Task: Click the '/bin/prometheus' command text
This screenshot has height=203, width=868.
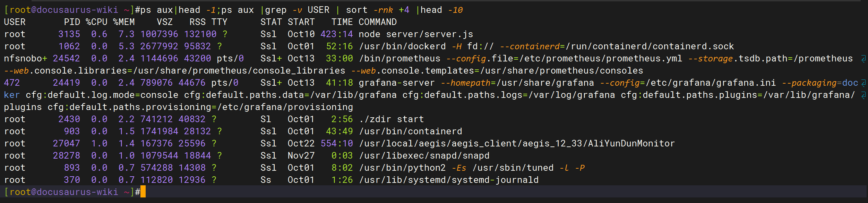Action: (399, 59)
